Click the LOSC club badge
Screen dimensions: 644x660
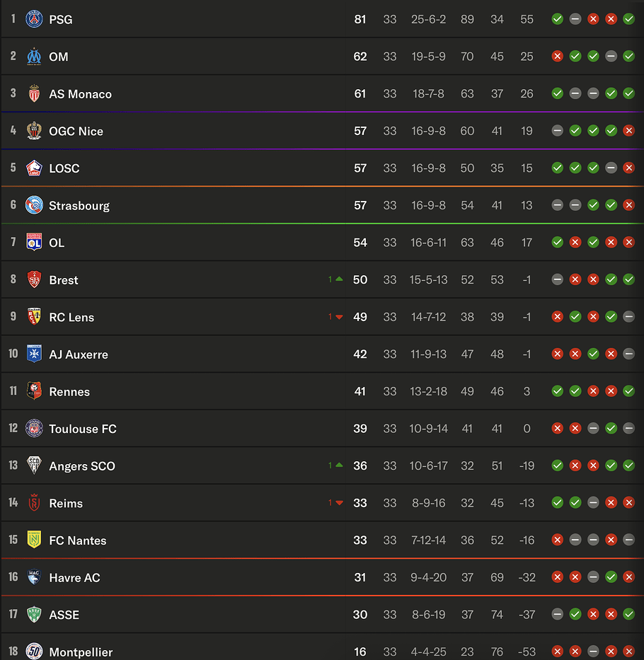[34, 168]
